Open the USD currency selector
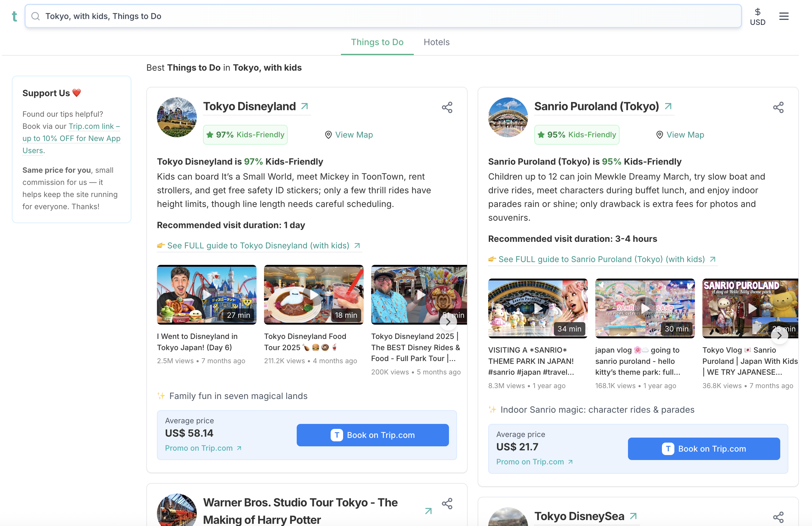812x526 pixels. pyautogui.click(x=758, y=16)
